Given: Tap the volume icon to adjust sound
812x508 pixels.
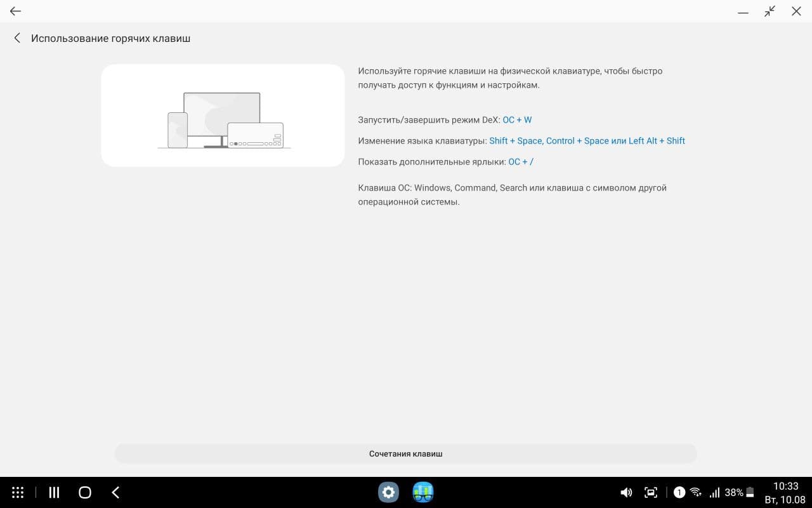Looking at the screenshot, I should (x=626, y=492).
